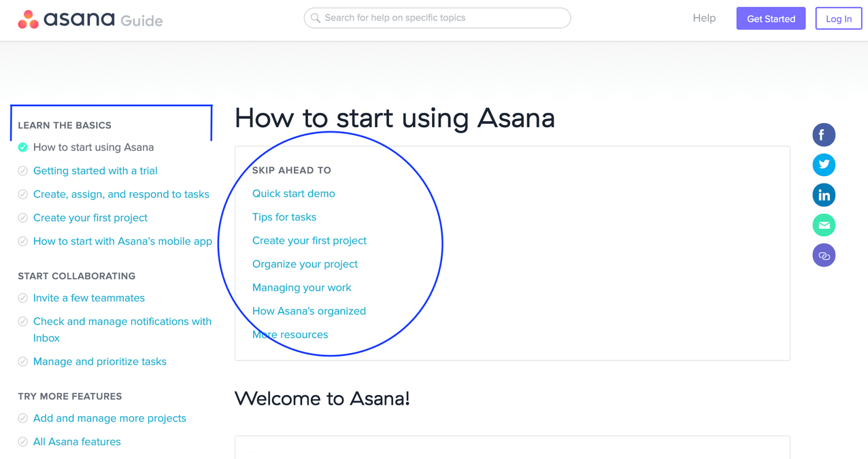Toggle the circle next to Manage and prioritize tasks
This screenshot has width=868, height=459.
click(x=22, y=361)
